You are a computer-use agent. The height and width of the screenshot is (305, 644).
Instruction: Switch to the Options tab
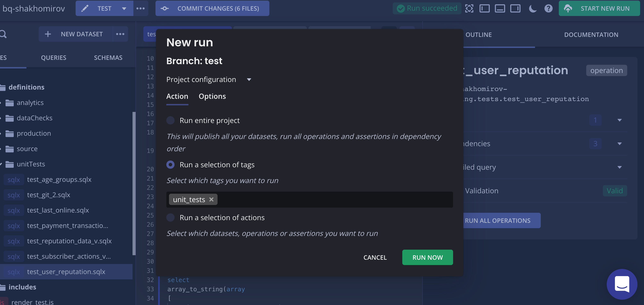[212, 96]
